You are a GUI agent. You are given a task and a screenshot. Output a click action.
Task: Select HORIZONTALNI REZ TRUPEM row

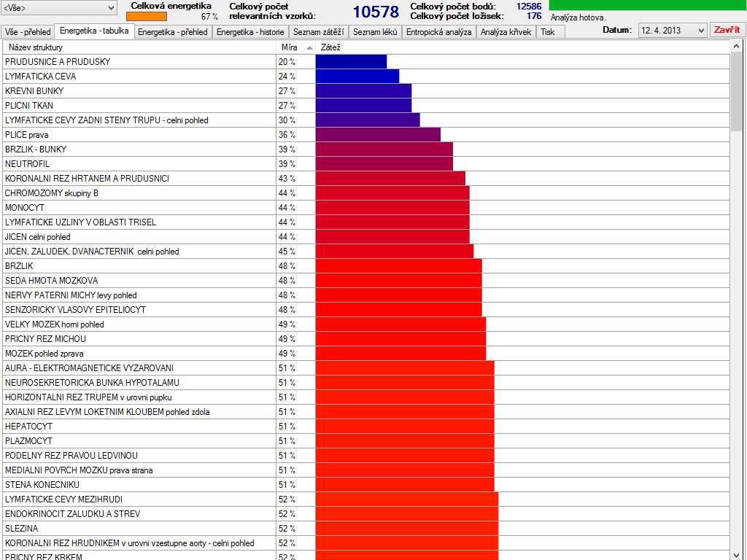click(x=366, y=397)
